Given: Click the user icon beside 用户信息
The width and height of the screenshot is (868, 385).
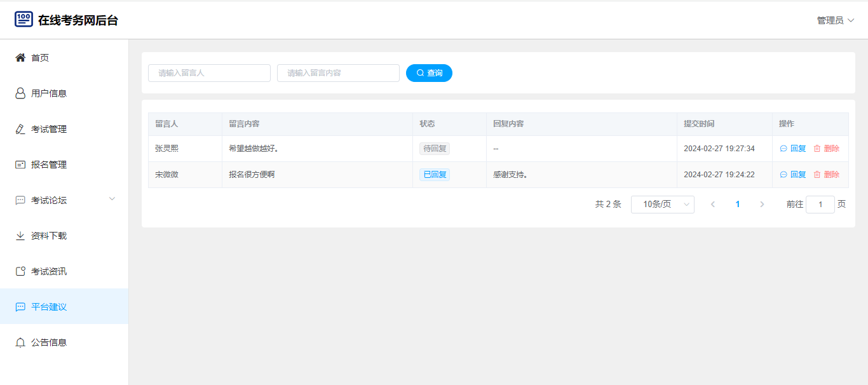Looking at the screenshot, I should [x=20, y=93].
